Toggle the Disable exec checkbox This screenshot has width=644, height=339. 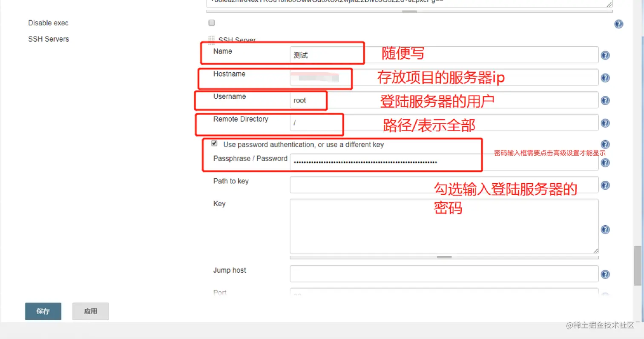coord(212,23)
